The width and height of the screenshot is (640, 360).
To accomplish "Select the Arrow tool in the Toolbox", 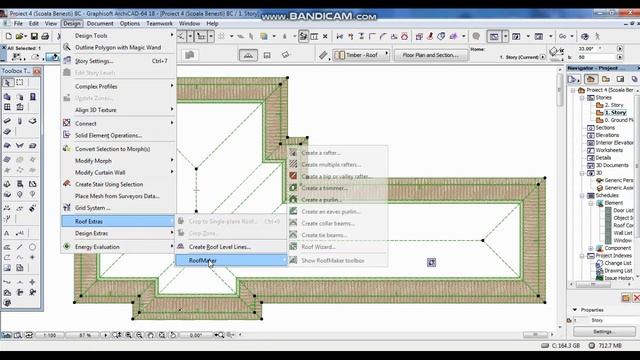I will point(7,83).
